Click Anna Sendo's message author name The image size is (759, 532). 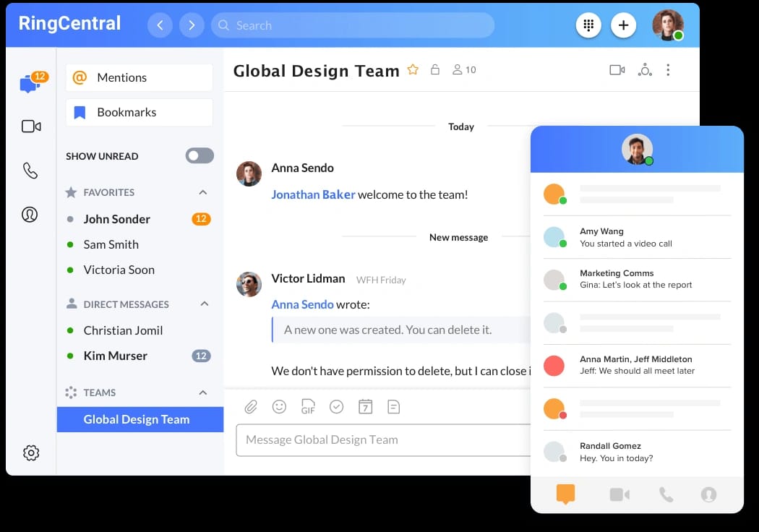click(x=303, y=168)
